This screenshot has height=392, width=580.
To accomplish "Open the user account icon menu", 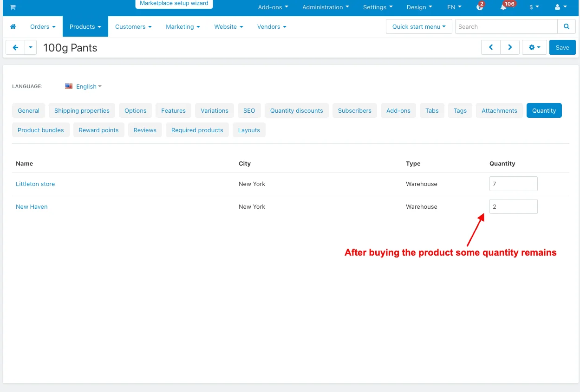I will pyautogui.click(x=560, y=7).
